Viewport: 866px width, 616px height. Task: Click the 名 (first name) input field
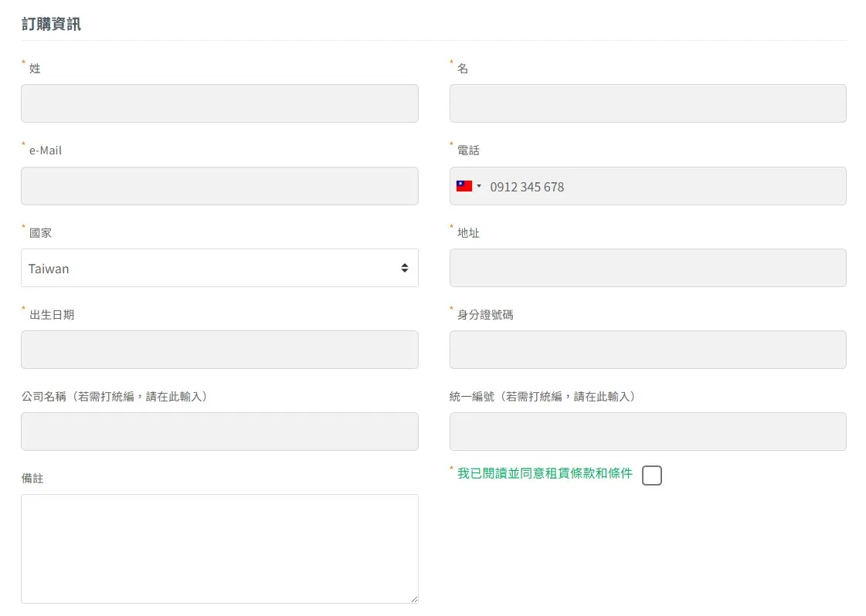[648, 103]
